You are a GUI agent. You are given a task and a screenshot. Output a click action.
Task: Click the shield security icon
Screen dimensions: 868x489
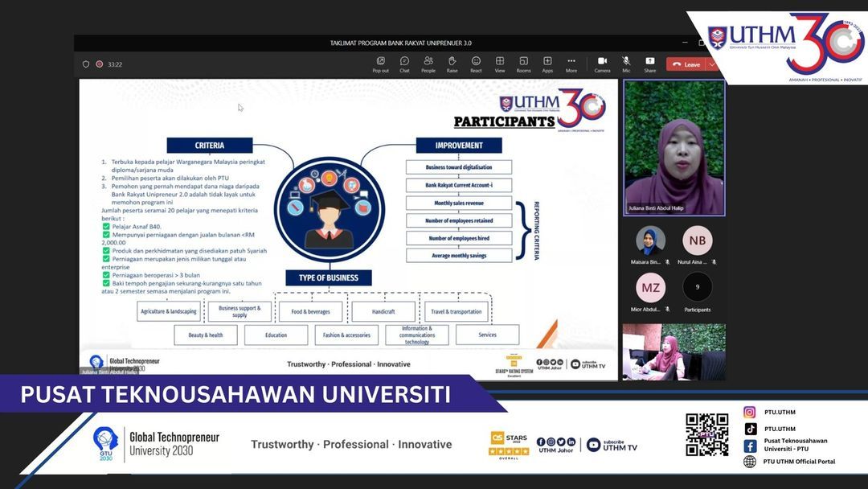pos(86,64)
